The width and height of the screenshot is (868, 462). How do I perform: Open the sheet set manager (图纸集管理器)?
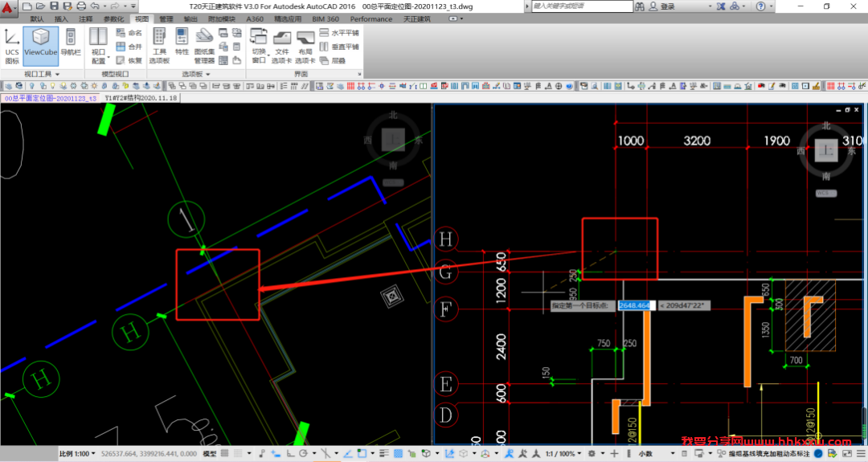click(203, 46)
